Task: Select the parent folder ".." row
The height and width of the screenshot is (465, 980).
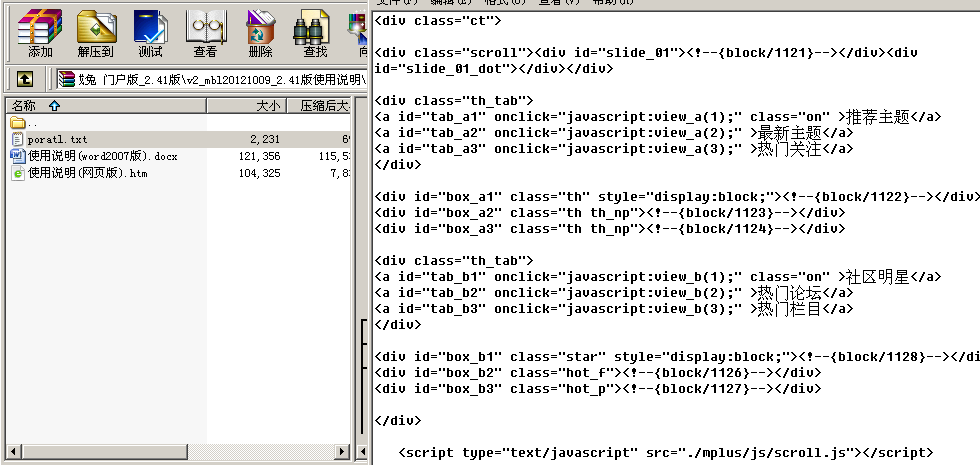Action: [x=178, y=122]
